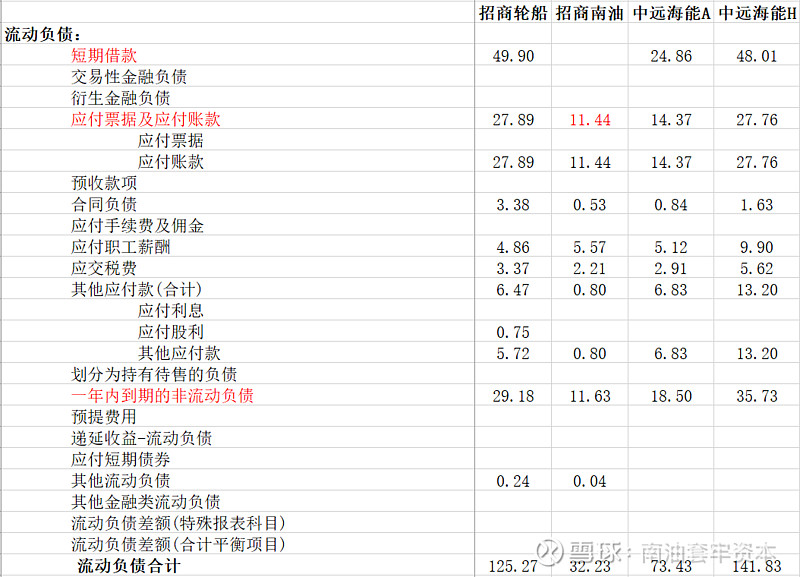Click the 流动负债: section heading
Image resolution: width=800 pixels, height=577 pixels.
(x=43, y=34)
